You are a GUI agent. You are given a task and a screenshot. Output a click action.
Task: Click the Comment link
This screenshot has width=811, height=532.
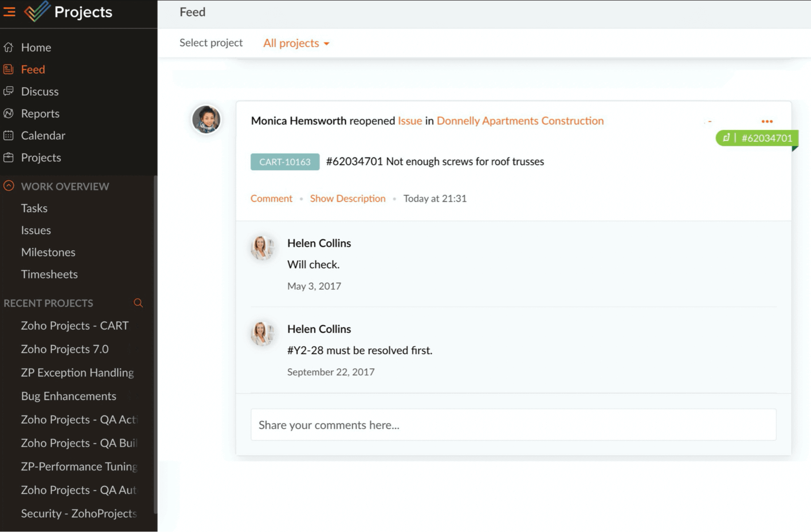(271, 198)
